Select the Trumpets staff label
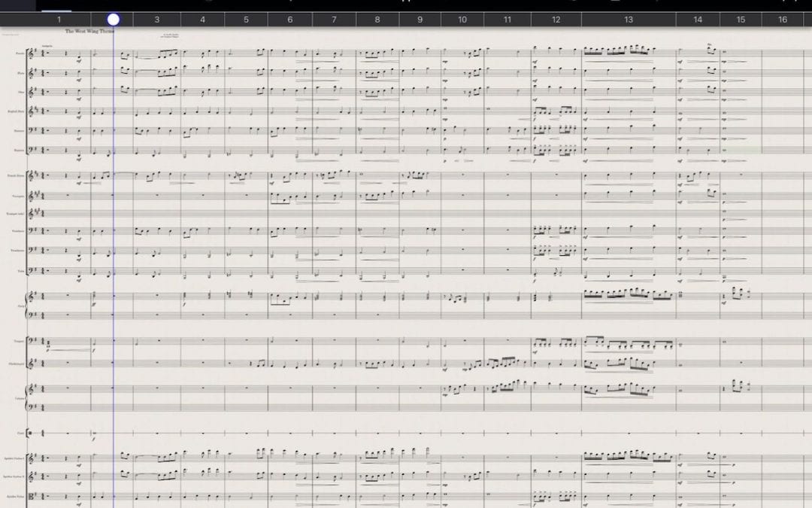The width and height of the screenshot is (812, 508). coord(18,196)
